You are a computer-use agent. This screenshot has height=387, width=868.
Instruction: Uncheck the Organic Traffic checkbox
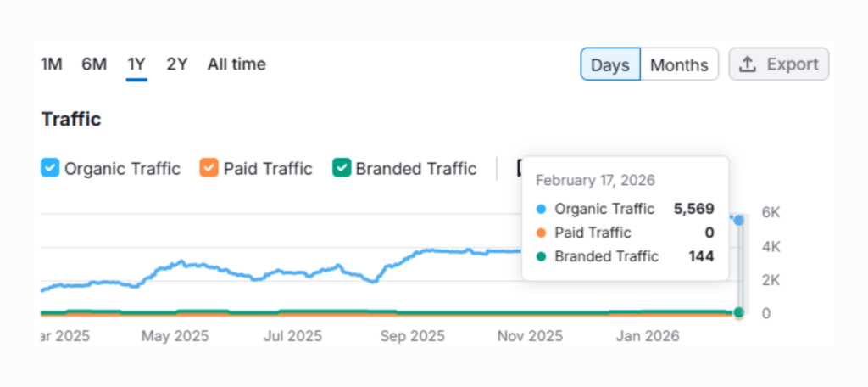point(51,168)
